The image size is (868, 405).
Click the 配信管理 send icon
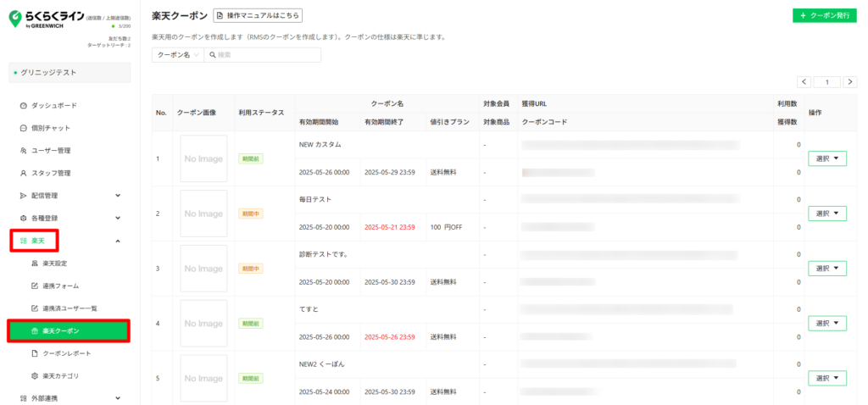[x=23, y=196]
